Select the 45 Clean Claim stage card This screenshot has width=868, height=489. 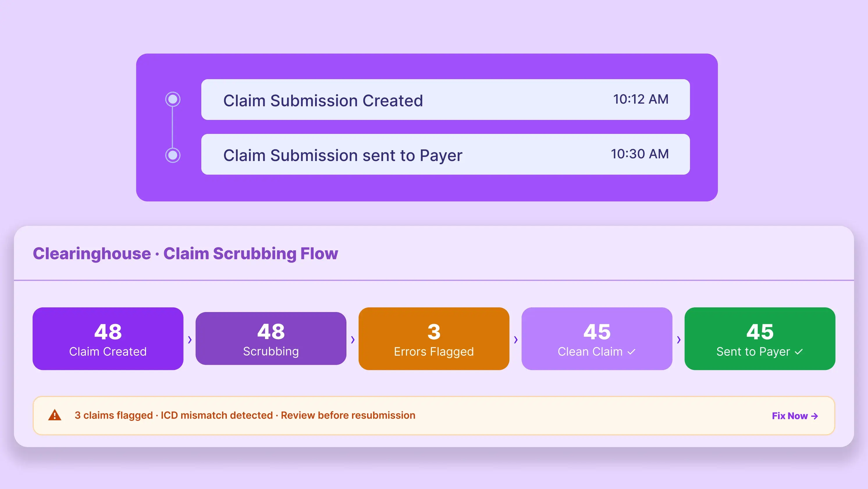(597, 338)
